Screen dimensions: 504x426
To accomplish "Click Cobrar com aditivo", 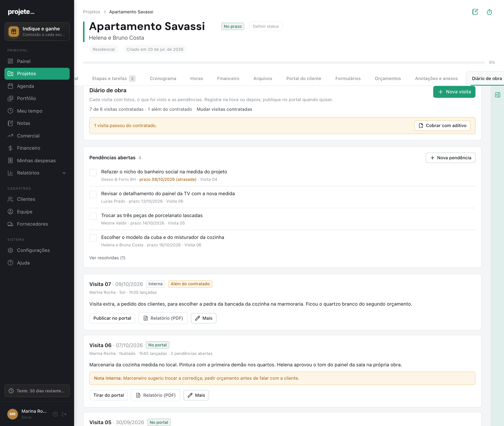I will (x=442, y=126).
